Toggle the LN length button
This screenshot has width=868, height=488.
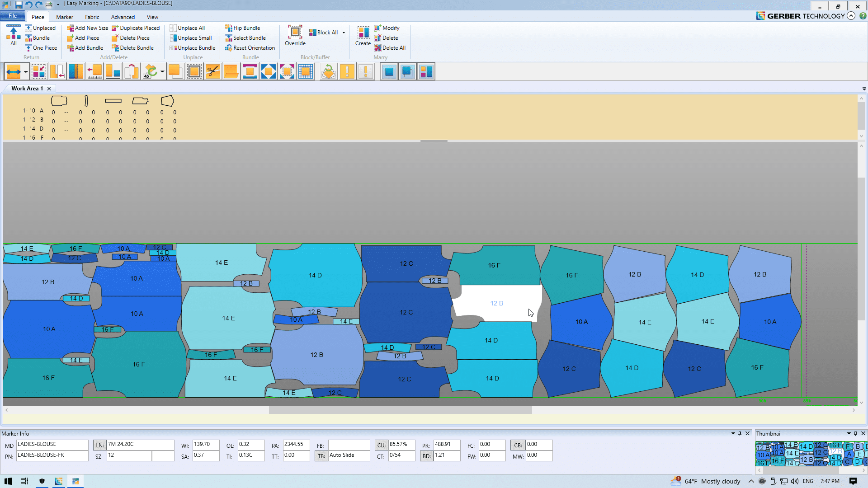(x=99, y=446)
